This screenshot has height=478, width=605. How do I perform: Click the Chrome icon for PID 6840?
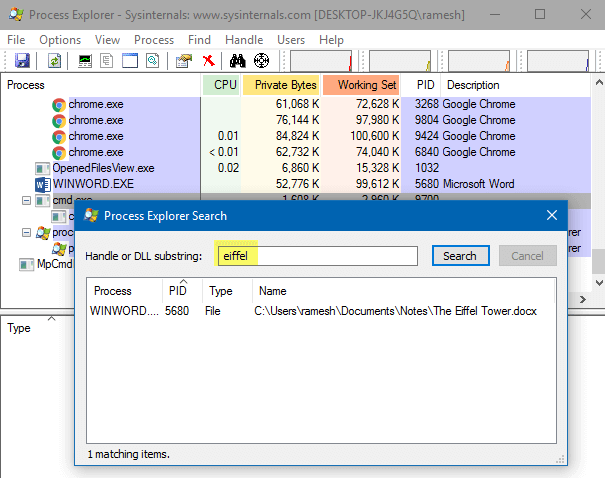click(59, 153)
